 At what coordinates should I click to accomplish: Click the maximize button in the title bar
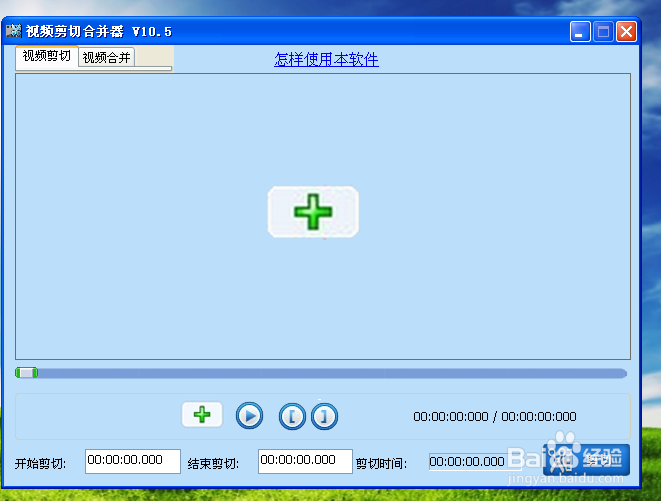pos(603,32)
